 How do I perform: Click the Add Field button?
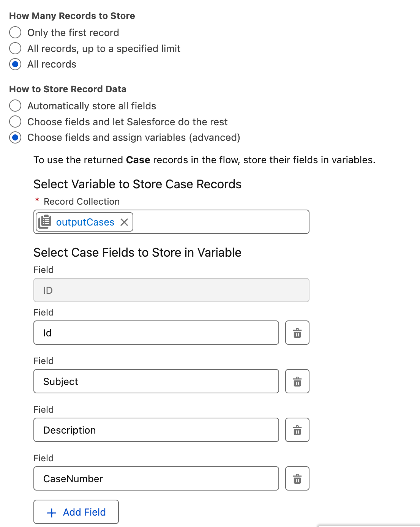click(x=76, y=512)
